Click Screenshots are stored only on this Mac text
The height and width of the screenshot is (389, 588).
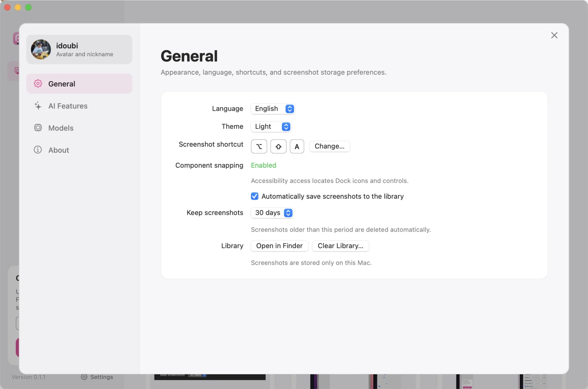coord(311,263)
